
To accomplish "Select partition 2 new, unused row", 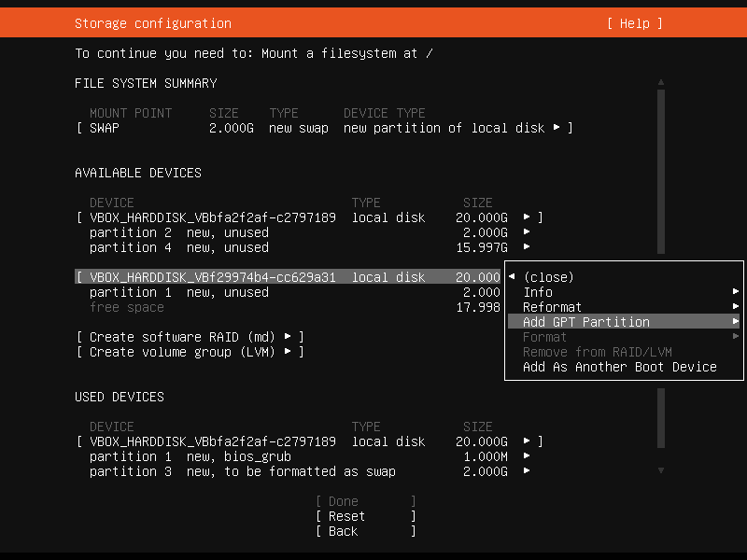I will (x=309, y=232).
